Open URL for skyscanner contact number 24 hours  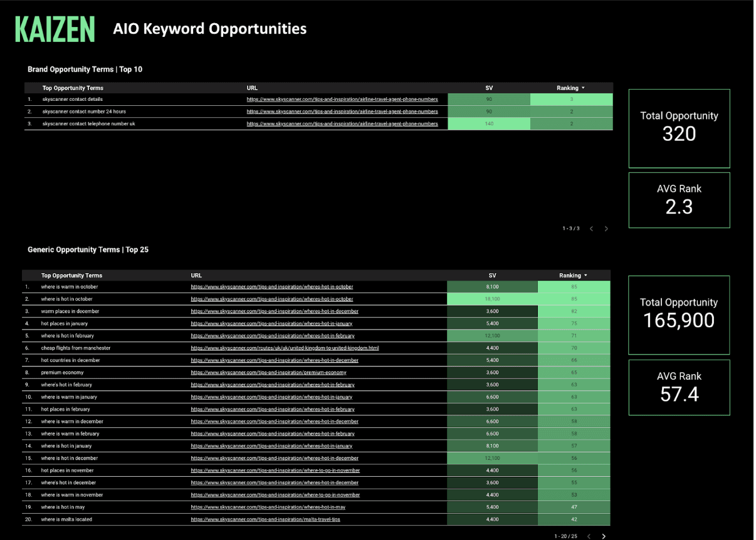coord(342,112)
